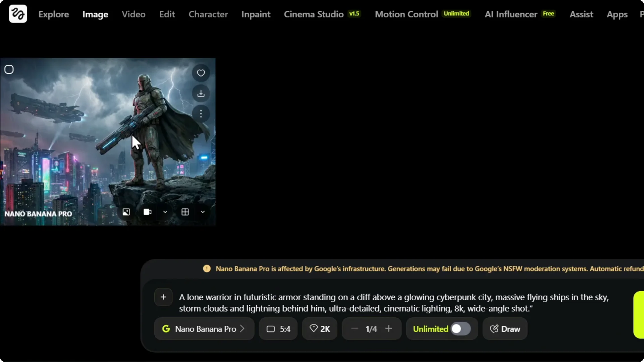The width and height of the screenshot is (644, 362).
Task: Increase image count with the plus stepper
Action: (389, 329)
